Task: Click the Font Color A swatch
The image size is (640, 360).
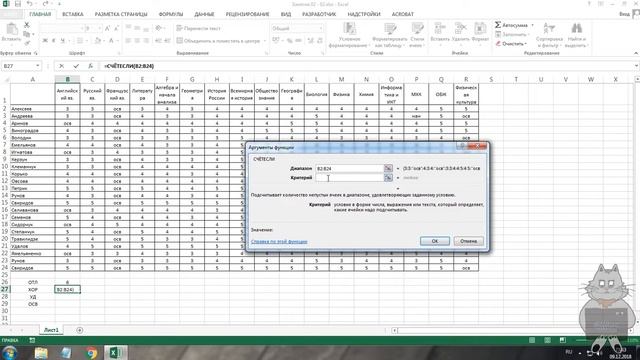Action: (x=111, y=41)
